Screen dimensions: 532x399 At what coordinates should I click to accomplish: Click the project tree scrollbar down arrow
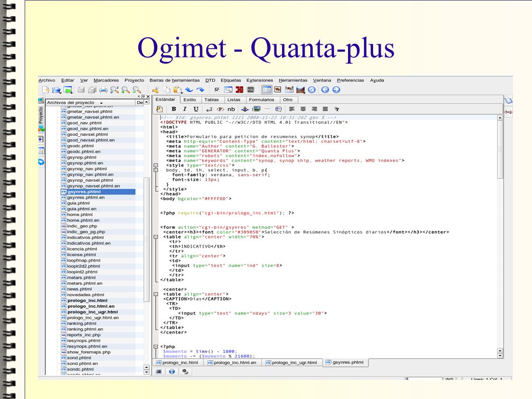point(146,372)
